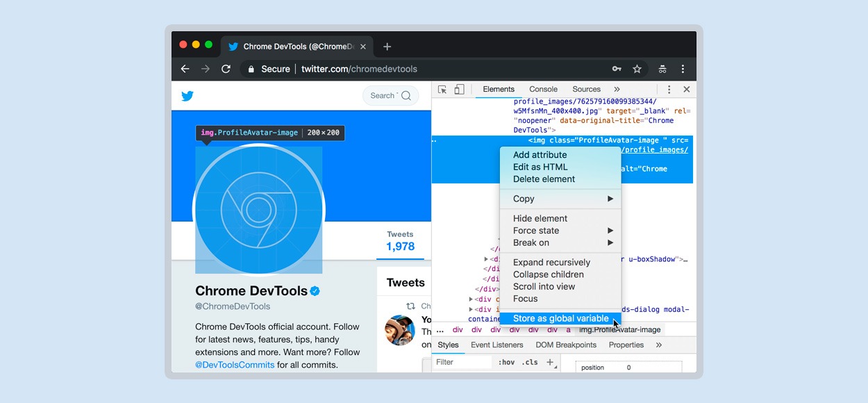Screen dimensions: 868x403
Task: Toggle the device toolbar icon in DevTools
Action: pos(459,90)
